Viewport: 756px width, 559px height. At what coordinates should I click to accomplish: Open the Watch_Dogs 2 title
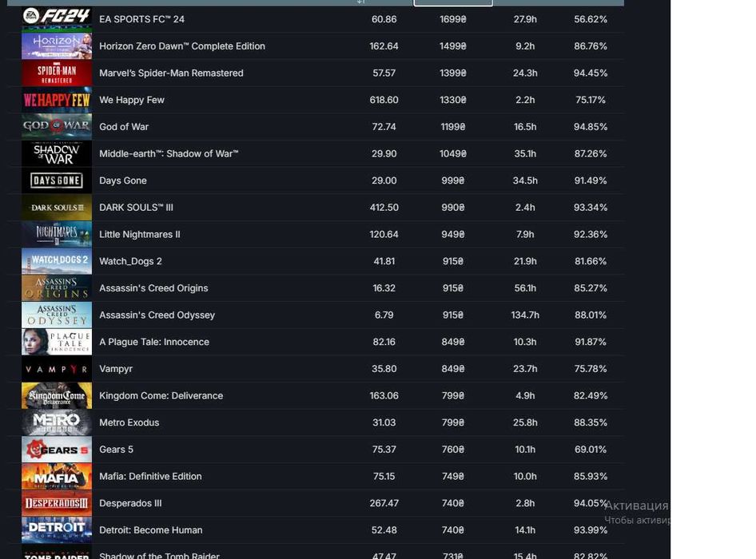coord(130,261)
